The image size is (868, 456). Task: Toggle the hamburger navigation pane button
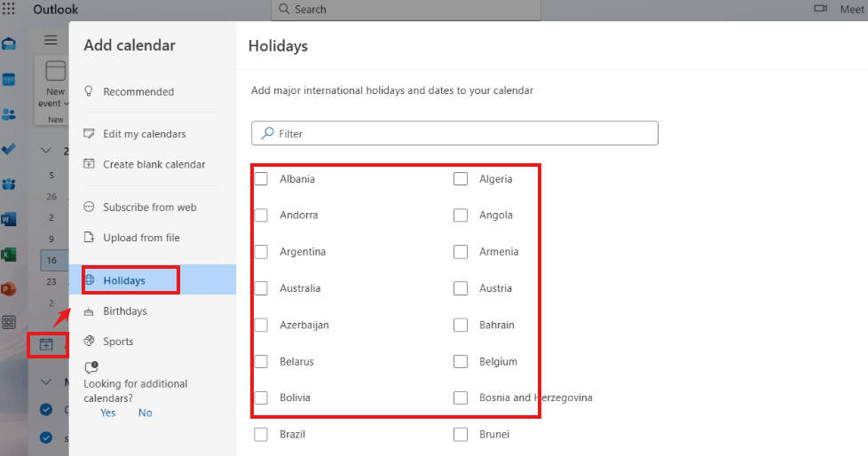51,40
